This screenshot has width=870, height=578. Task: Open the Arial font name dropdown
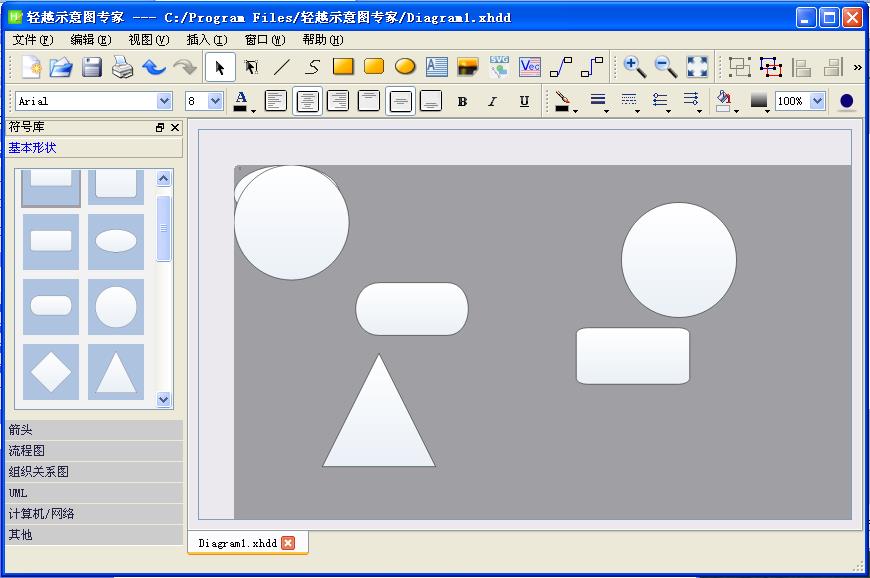164,101
